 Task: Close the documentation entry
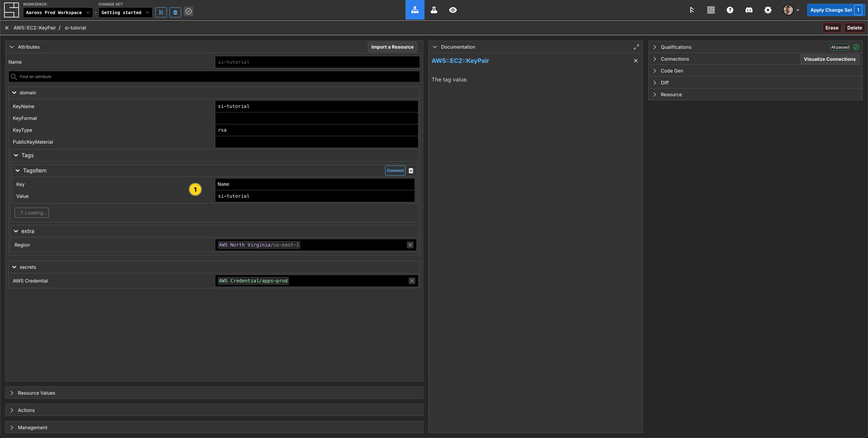point(635,61)
